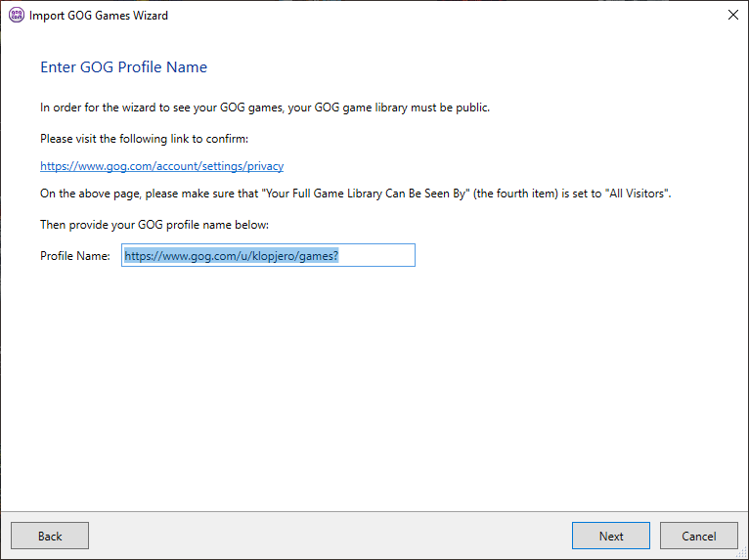Click the blank white area below the input
Viewport: 749px width, 560px height.
point(374,387)
